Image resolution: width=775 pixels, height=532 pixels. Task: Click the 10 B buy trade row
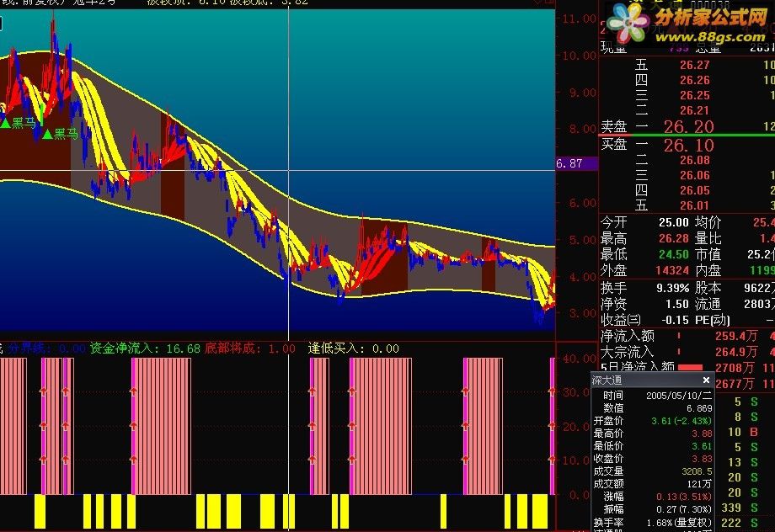pos(743,432)
